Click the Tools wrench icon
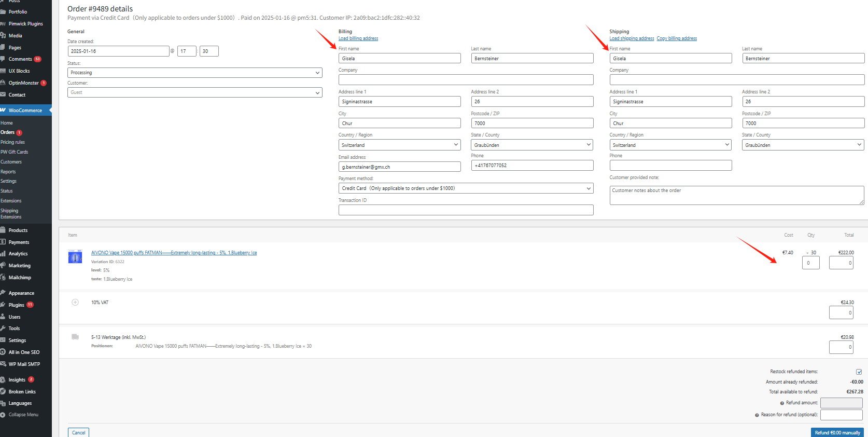This screenshot has width=868, height=437. coord(3,329)
